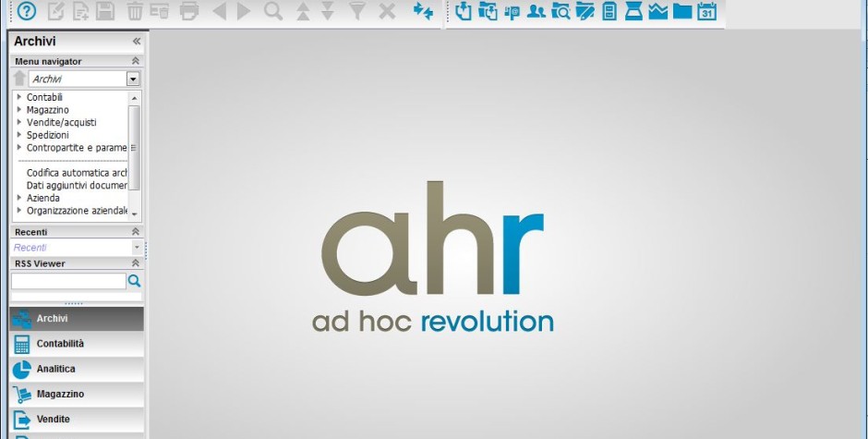Click the grey magnifier search icon

273,11
